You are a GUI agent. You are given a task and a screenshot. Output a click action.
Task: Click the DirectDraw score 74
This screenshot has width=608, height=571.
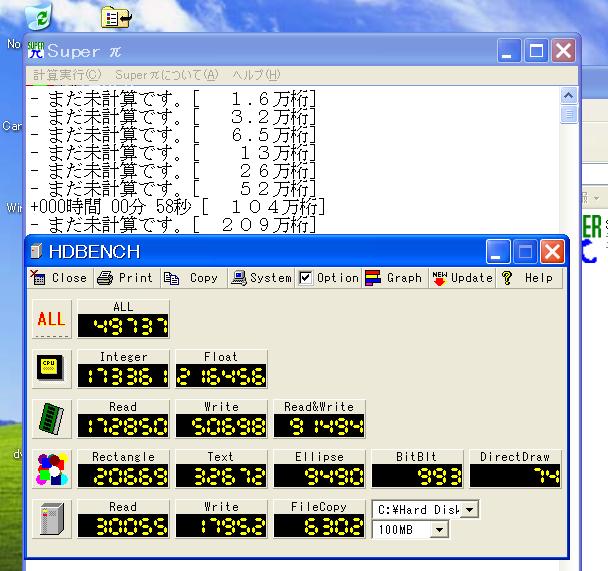tap(515, 475)
